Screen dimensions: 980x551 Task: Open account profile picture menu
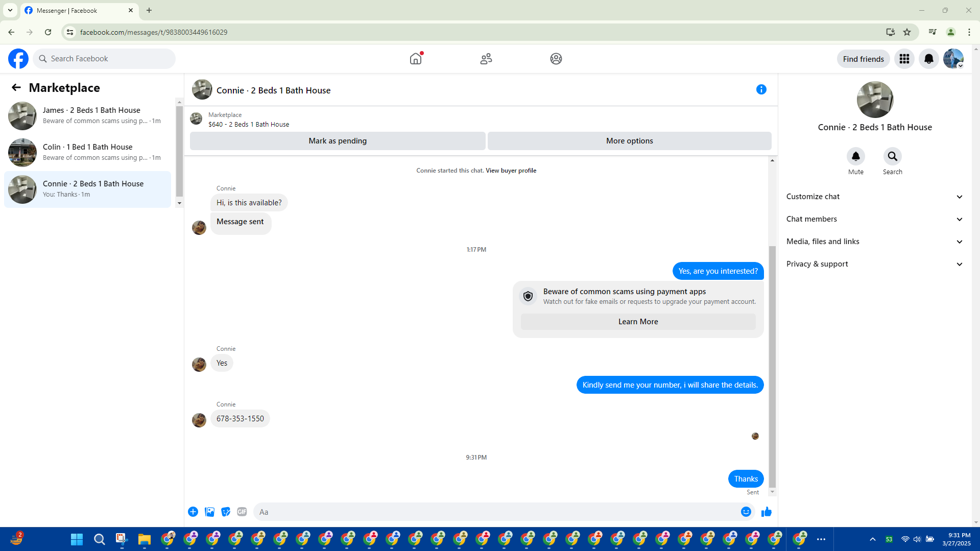click(953, 59)
